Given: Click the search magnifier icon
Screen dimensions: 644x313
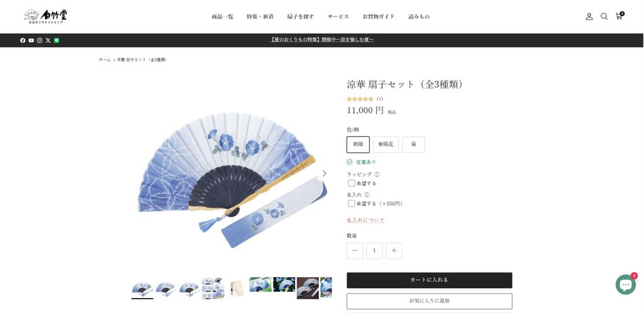Looking at the screenshot, I should [604, 16].
